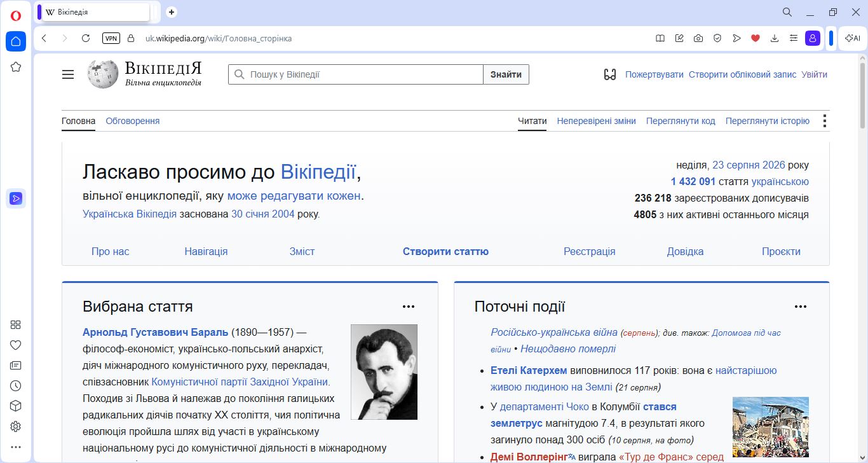Viewport: 868px width, 463px height.
Task: Go back to the previous page
Action: [x=44, y=38]
